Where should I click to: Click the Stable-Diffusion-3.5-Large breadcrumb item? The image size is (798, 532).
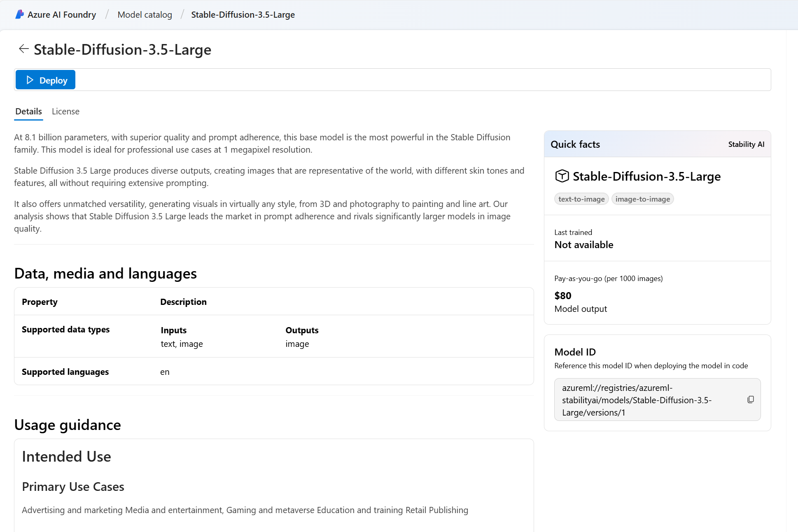click(x=243, y=15)
